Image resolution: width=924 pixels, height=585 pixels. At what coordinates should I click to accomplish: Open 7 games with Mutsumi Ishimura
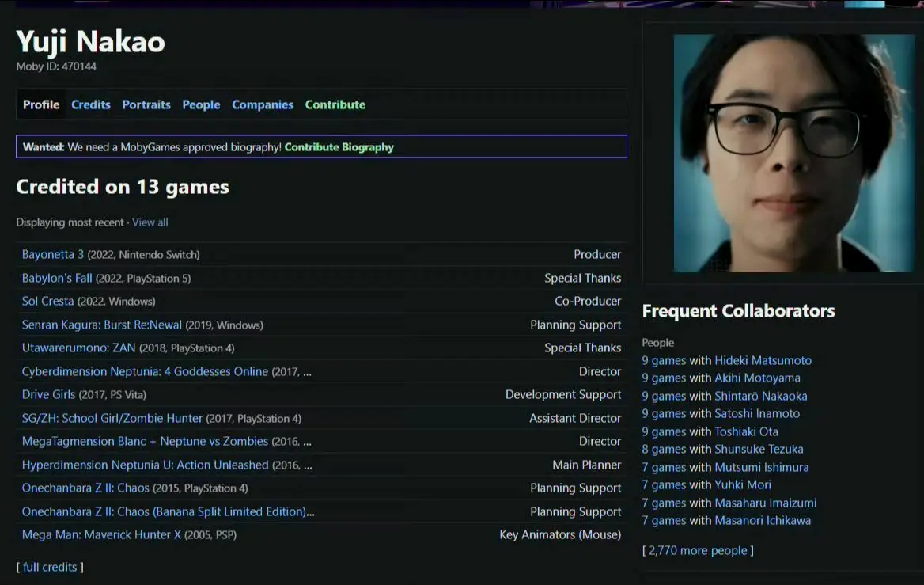[725, 468]
